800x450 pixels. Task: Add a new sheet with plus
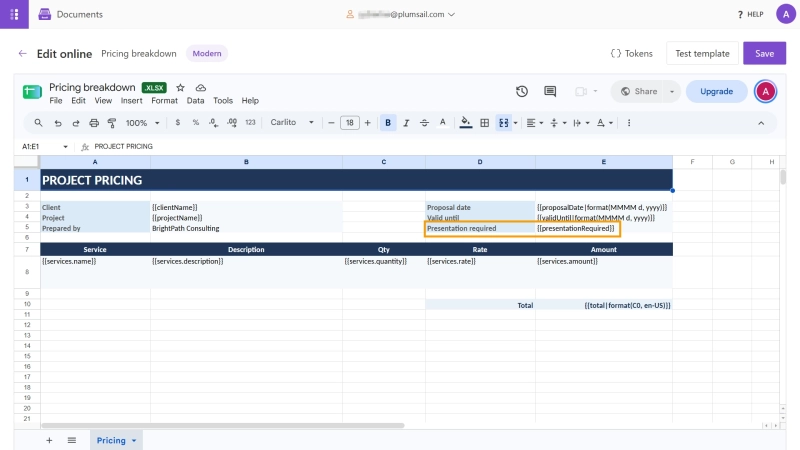pos(49,440)
